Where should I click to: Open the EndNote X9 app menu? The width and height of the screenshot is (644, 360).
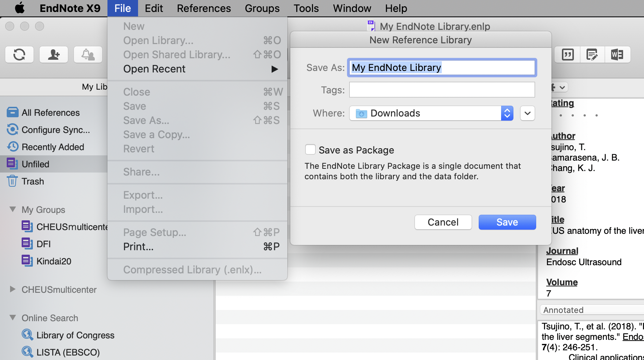coord(70,8)
